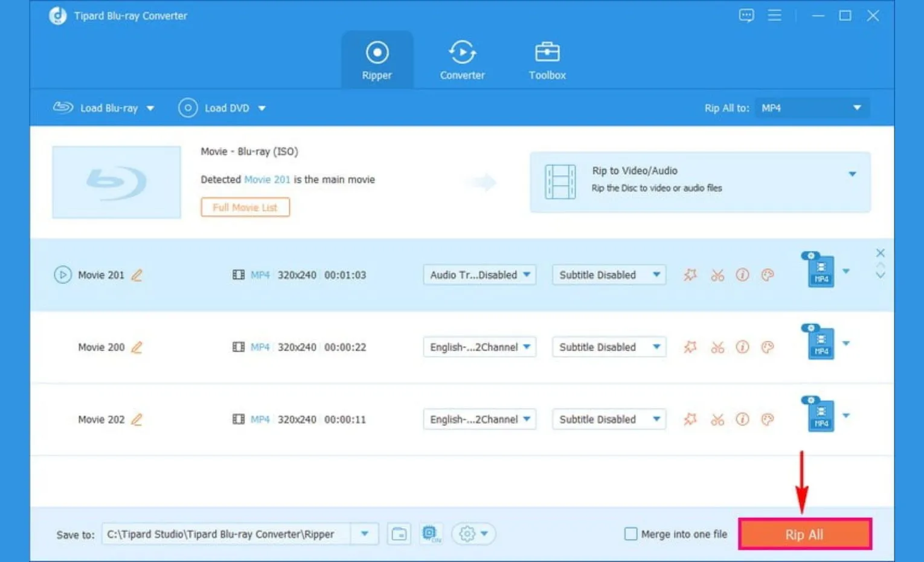Expand the format arrow next to Movie 200's MP4 icon
Screen dimensions: 924x562
pyautogui.click(x=846, y=343)
